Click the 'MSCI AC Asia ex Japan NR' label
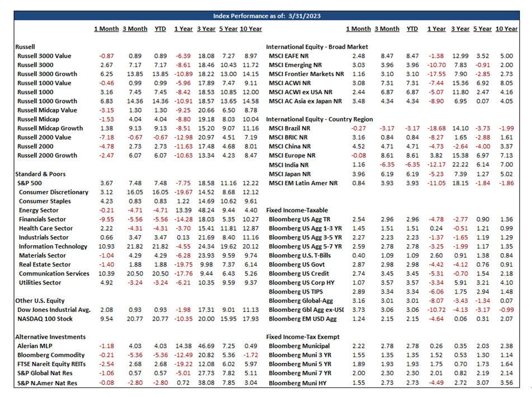Image resolution: width=532 pixels, height=397 pixels. coord(305,101)
